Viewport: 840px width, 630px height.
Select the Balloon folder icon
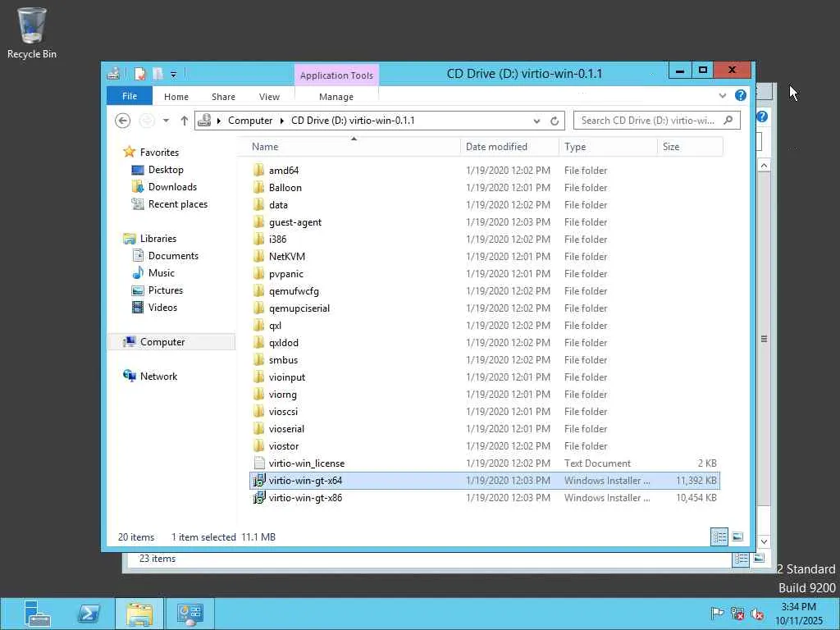click(258, 188)
